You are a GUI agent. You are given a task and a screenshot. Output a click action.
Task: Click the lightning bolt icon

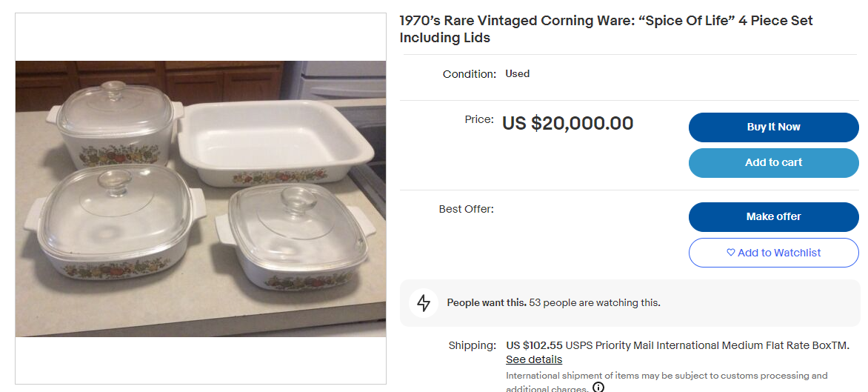click(x=424, y=303)
